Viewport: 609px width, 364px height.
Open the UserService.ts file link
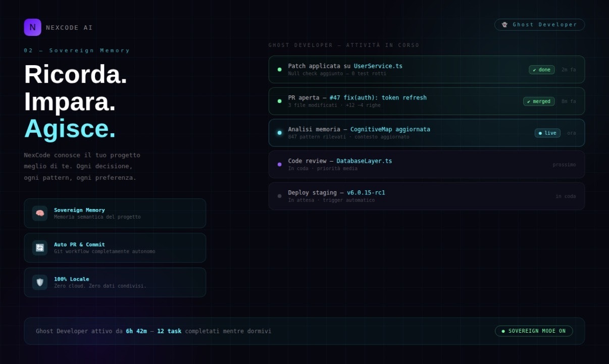click(378, 66)
